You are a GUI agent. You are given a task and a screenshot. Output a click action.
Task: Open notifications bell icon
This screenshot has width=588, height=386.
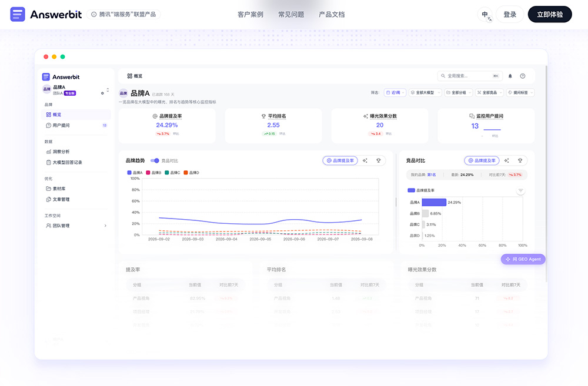point(510,76)
